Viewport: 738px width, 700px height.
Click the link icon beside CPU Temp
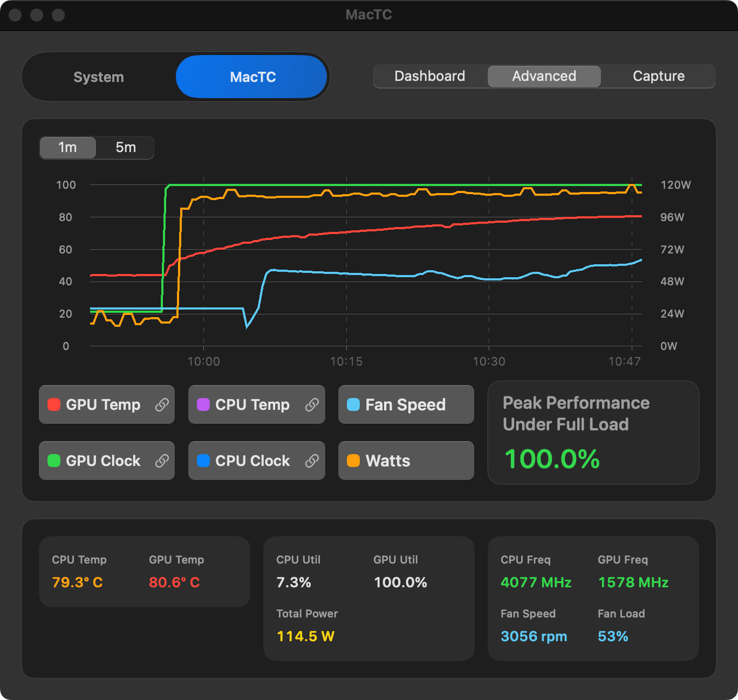click(x=312, y=404)
